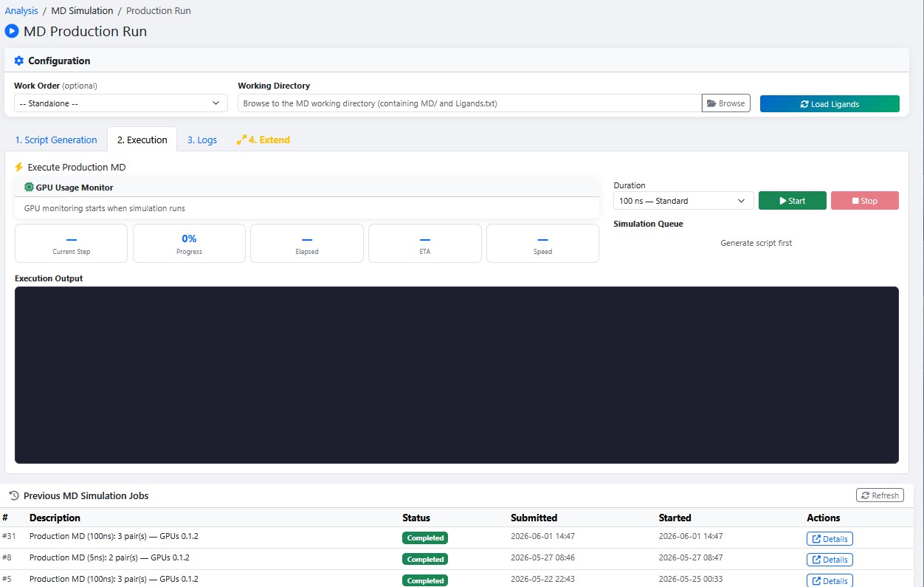Click the Completed status badge for job #5
The width and height of the screenshot is (924, 587).
point(425,580)
